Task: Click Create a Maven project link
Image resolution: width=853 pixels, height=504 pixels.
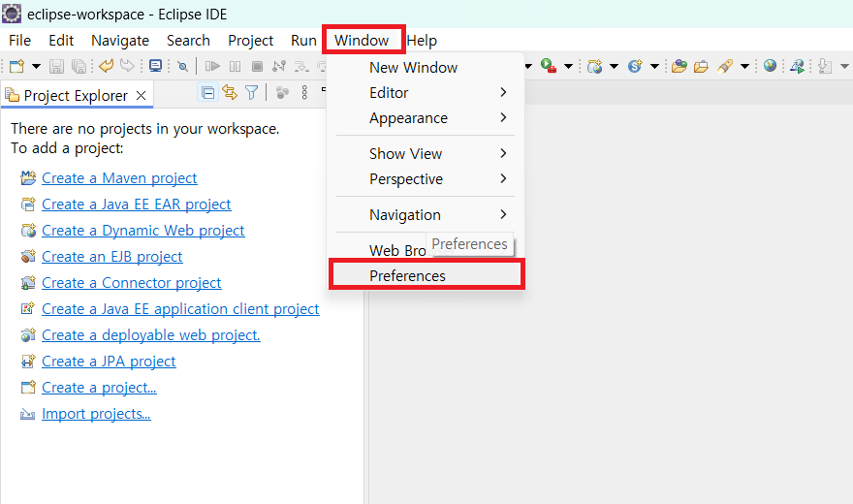Action: (119, 178)
